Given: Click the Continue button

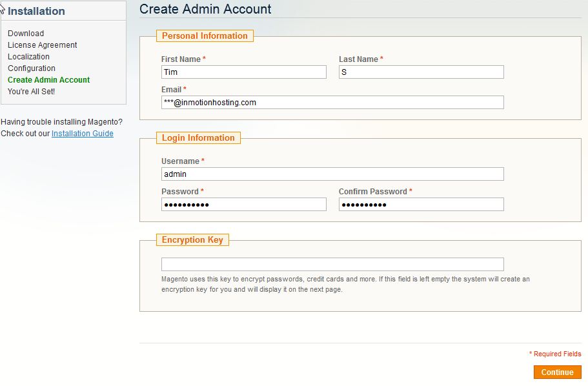Looking at the screenshot, I should [x=557, y=372].
